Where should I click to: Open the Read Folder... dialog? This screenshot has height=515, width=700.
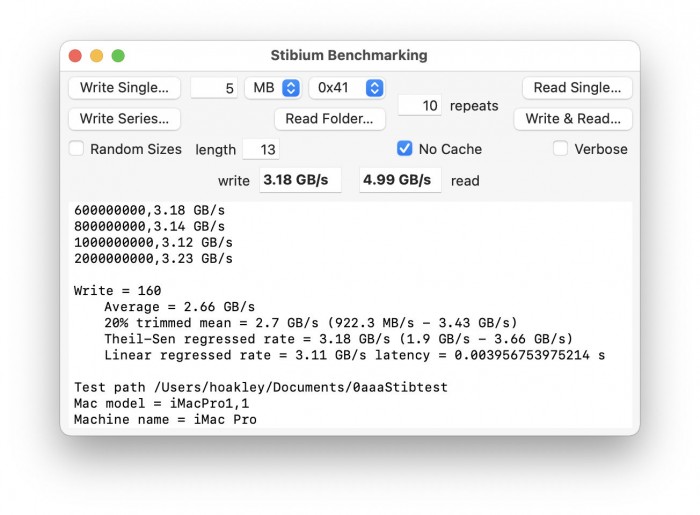click(329, 118)
